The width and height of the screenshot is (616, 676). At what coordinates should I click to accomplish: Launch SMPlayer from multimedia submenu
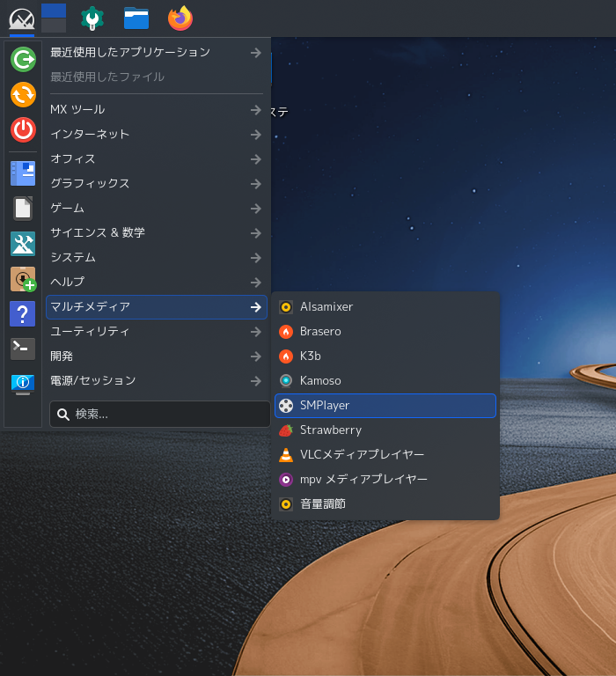pos(385,406)
